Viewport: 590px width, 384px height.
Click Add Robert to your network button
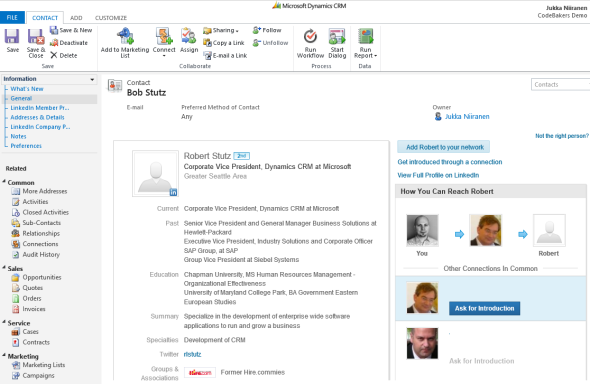pyautogui.click(x=444, y=147)
